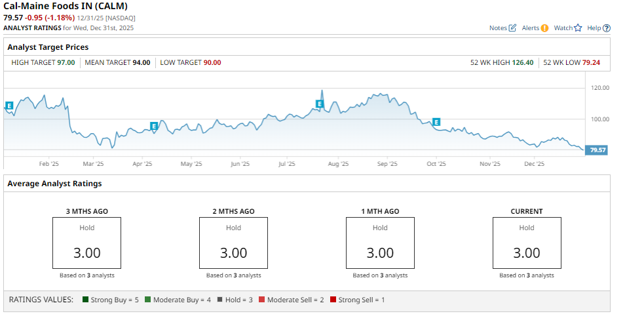The width and height of the screenshot is (644, 320).
Task: Click the Strong Sell red swatch
Action: click(x=333, y=300)
